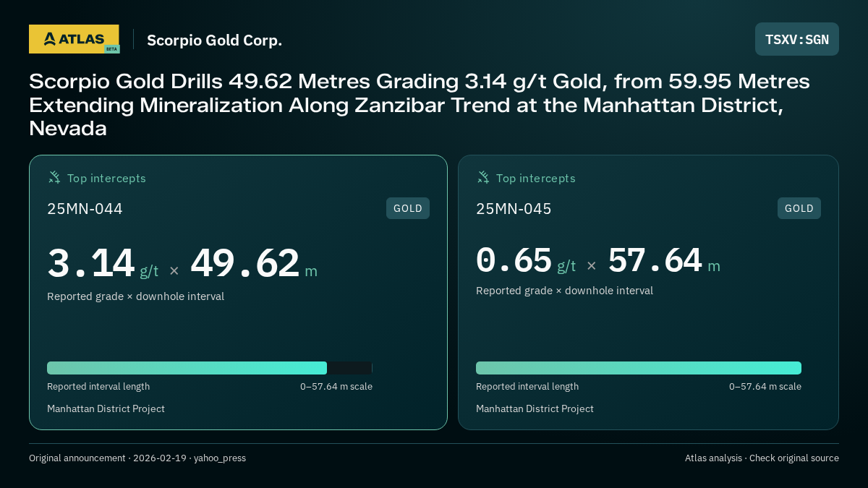The height and width of the screenshot is (488, 868).
Task: Open the headline about 49.62 metres drilling
Action: coord(420,105)
